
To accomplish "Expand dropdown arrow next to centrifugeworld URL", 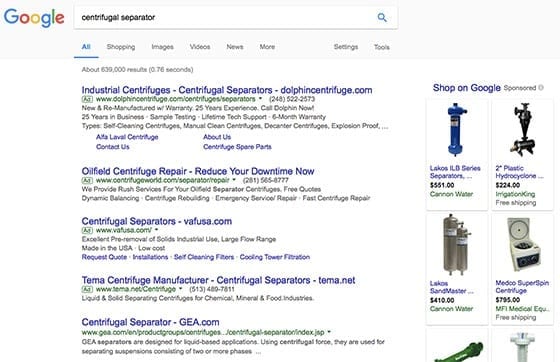I will 234,180.
